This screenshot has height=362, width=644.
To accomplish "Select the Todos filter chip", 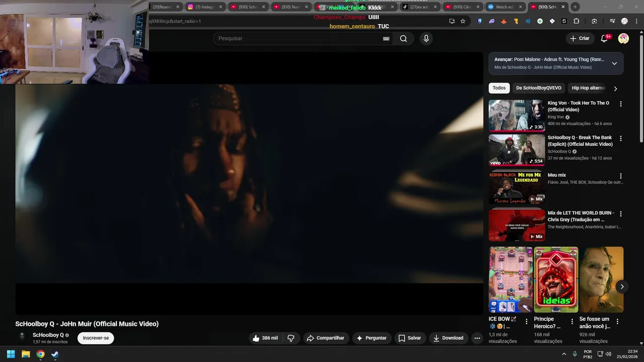I will point(499,88).
